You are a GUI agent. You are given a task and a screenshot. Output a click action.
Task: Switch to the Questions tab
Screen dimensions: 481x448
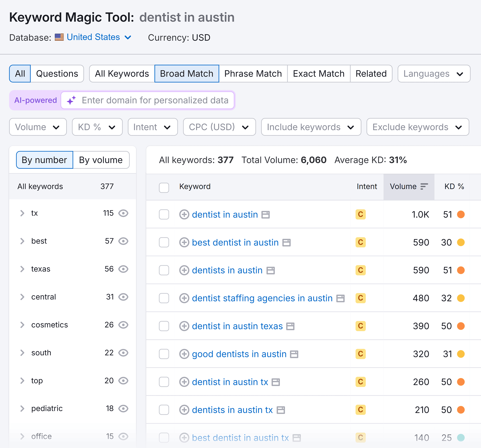coord(57,73)
